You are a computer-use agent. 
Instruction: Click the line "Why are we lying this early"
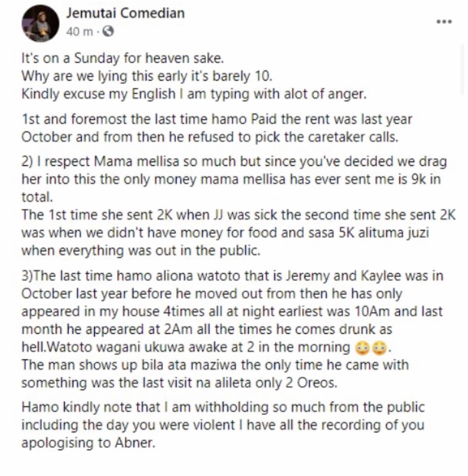click(147, 76)
